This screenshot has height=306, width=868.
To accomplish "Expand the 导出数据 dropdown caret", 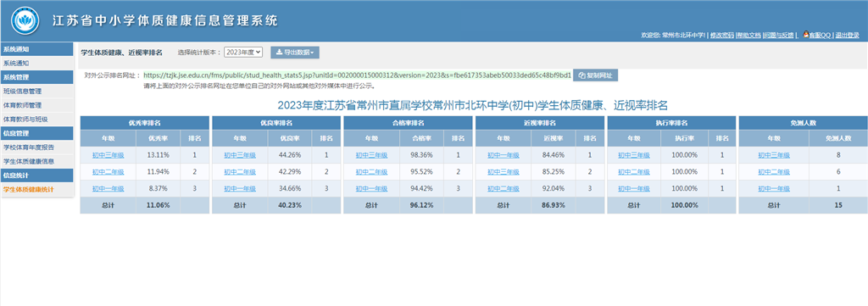I will [312, 53].
